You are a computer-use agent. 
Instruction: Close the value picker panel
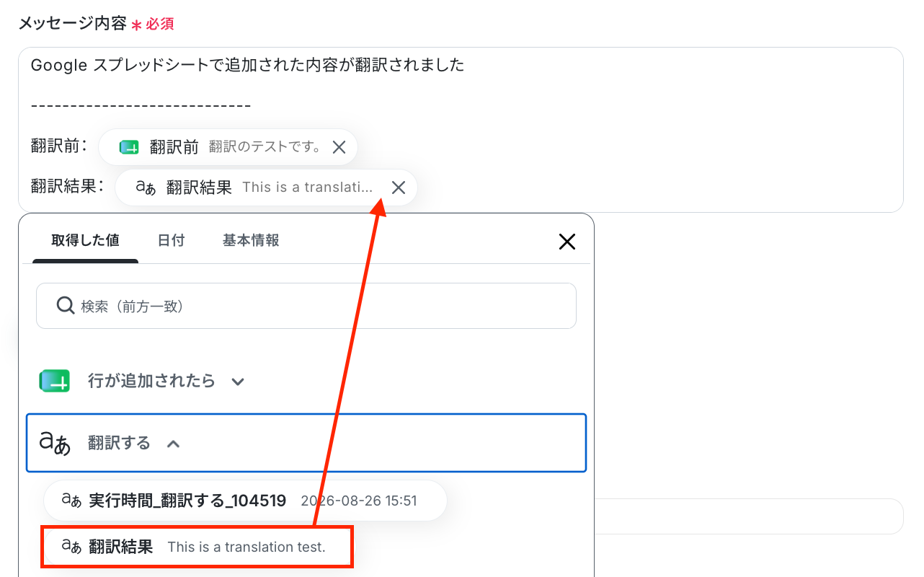(x=567, y=242)
